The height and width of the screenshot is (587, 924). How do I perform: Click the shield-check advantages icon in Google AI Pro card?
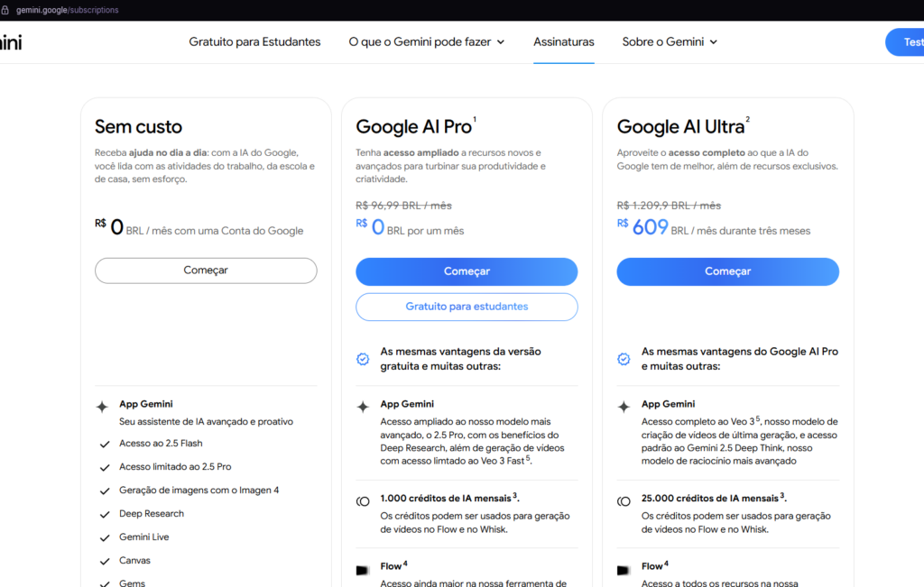click(362, 358)
